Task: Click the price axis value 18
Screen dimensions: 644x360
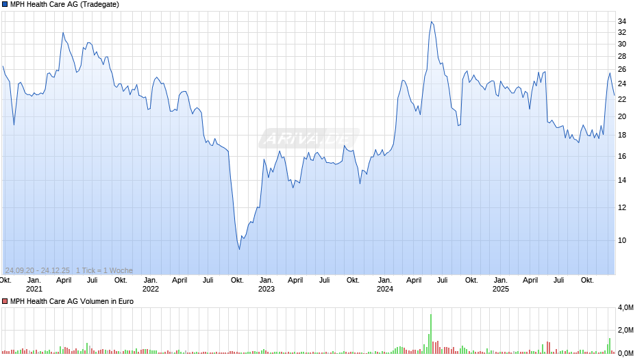Action: (622, 135)
